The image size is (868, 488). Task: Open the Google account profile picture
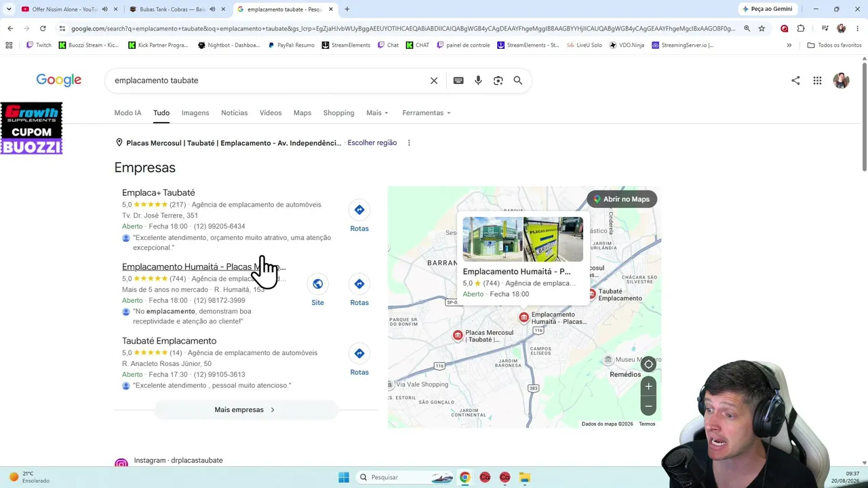tap(841, 81)
